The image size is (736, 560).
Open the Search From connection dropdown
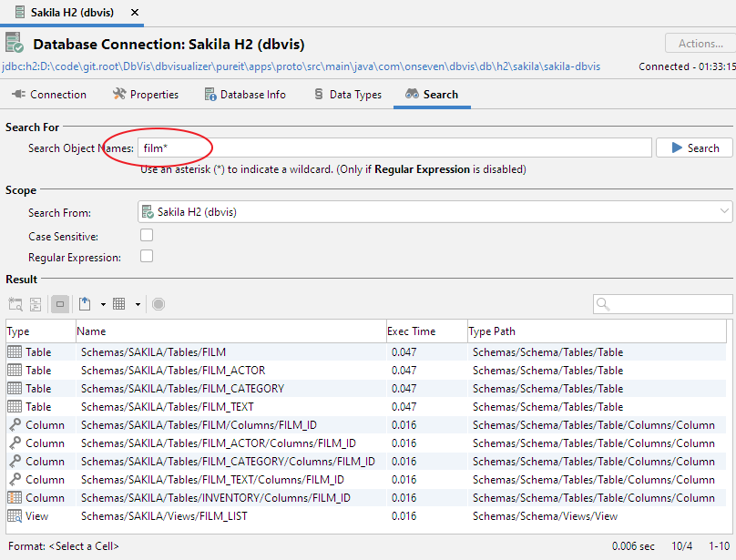(x=722, y=211)
